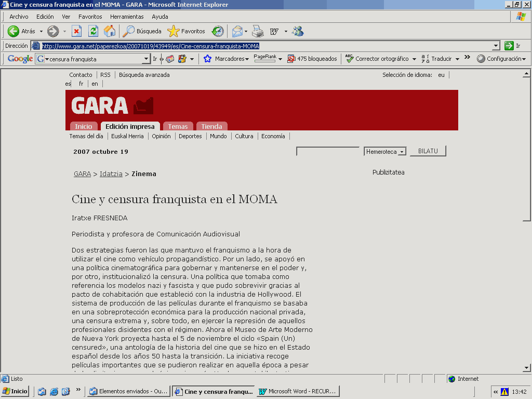532x399 pixels.
Task: Open the Ayuda menu
Action: 160,17
